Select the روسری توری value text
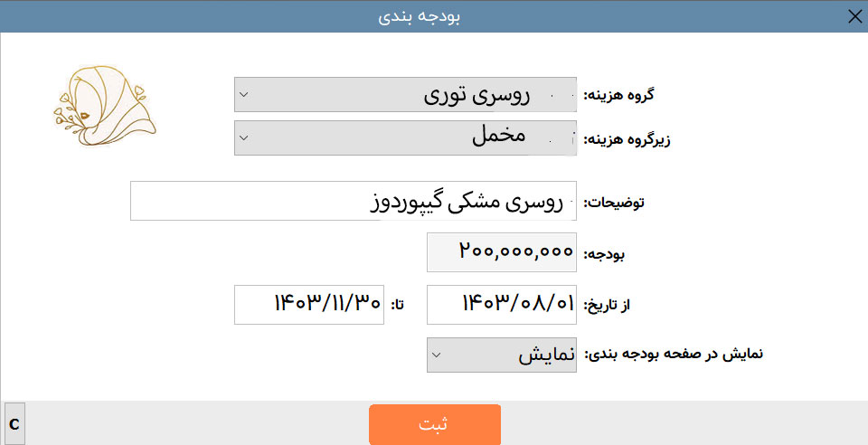 [x=477, y=96]
